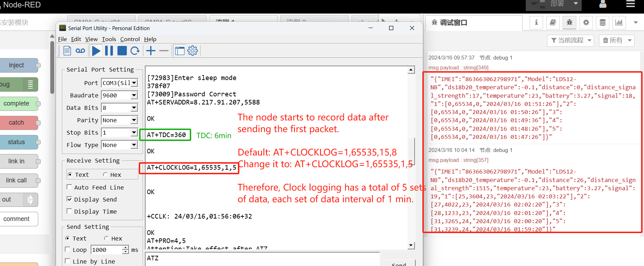Select the link call palette node
Image resolution: width=644 pixels, height=266 pixels.
click(19, 180)
